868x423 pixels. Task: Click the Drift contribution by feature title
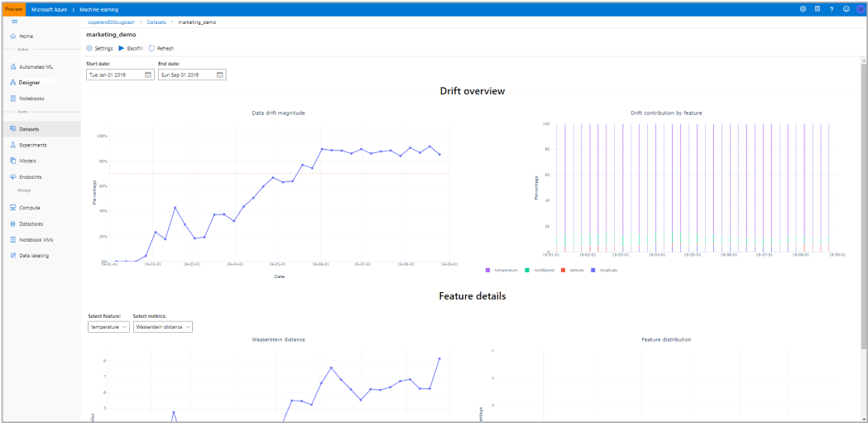pos(666,113)
